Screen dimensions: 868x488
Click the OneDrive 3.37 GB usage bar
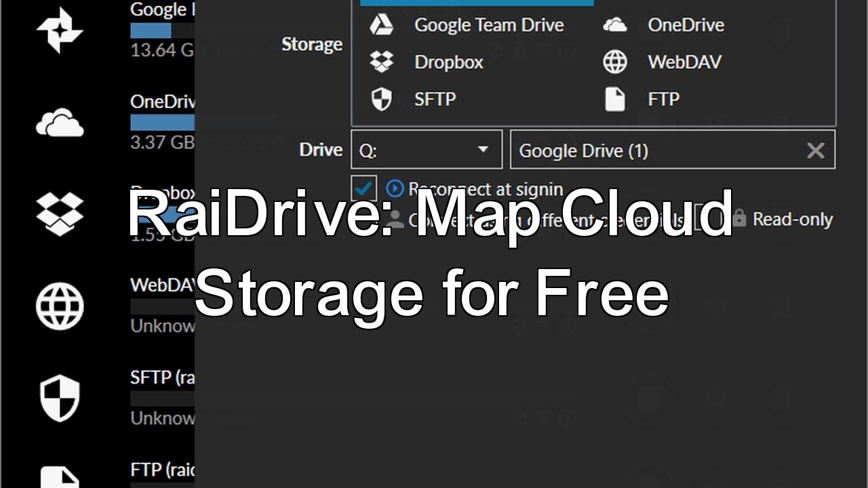(161, 123)
